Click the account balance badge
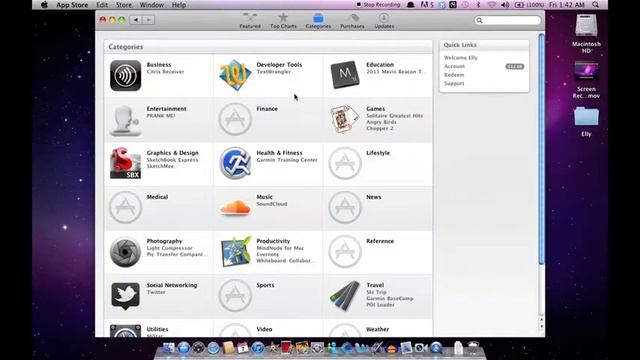Screen dimensions: 640x360 (515, 67)
